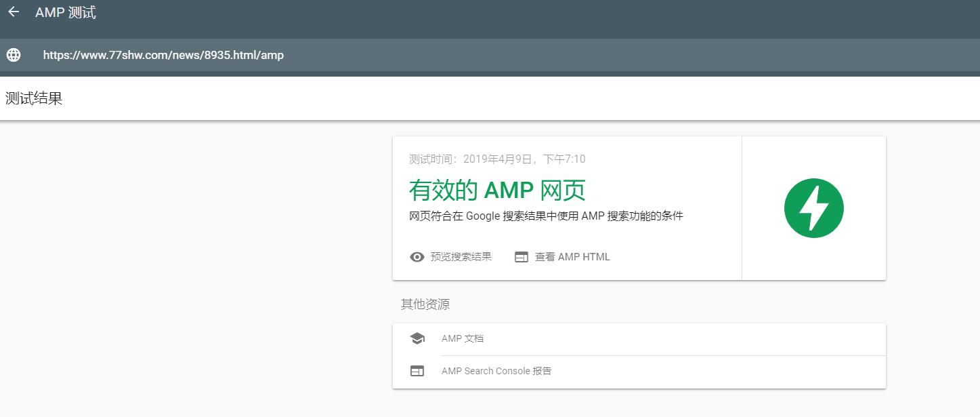Click the panel icon beside Search Console report
This screenshot has height=417, width=980.
(417, 372)
